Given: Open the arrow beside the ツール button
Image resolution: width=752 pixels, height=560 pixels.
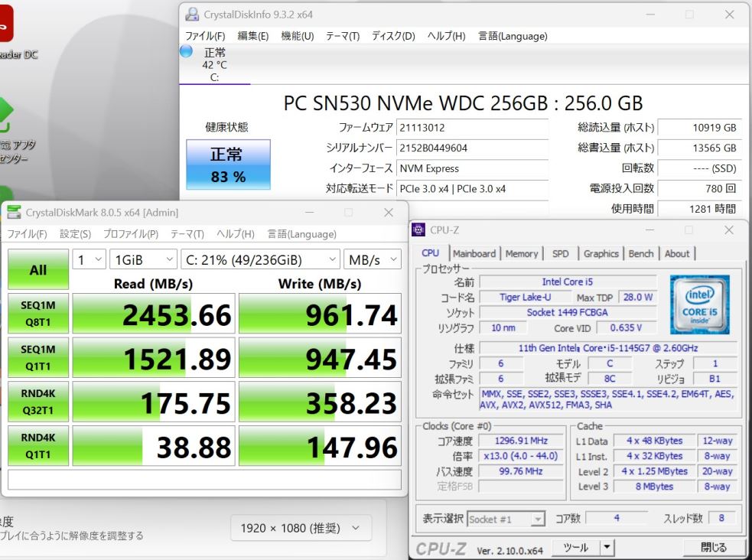Looking at the screenshot, I should [x=607, y=547].
